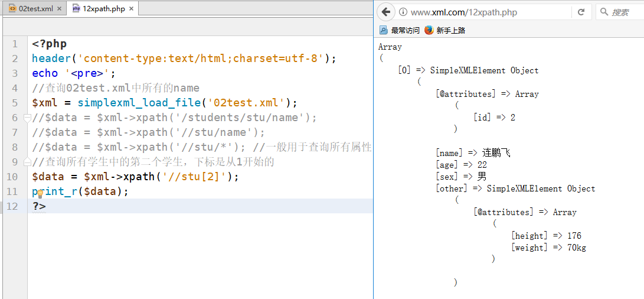Click the browser back arrow button
This screenshot has height=299, width=644.
(x=386, y=12)
